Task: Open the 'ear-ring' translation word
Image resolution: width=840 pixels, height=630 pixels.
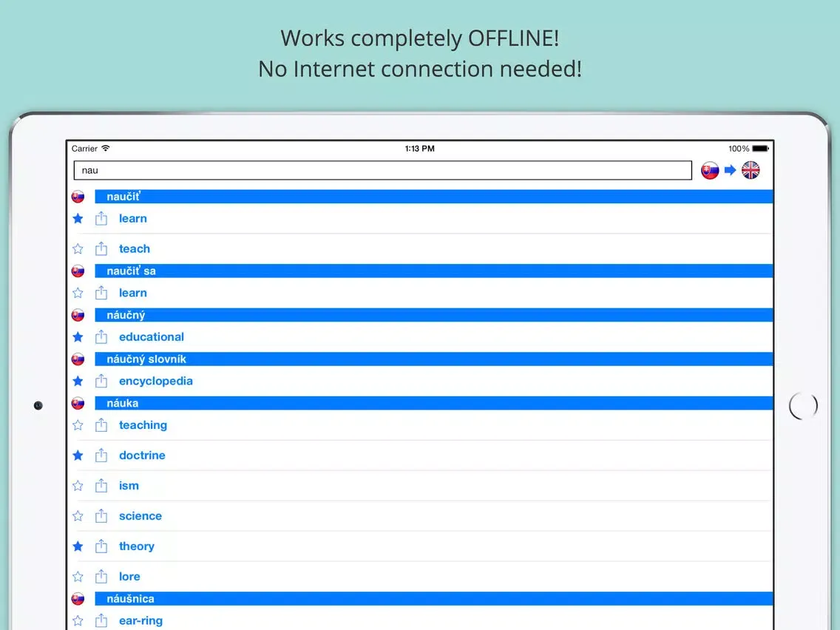Action: point(141,621)
